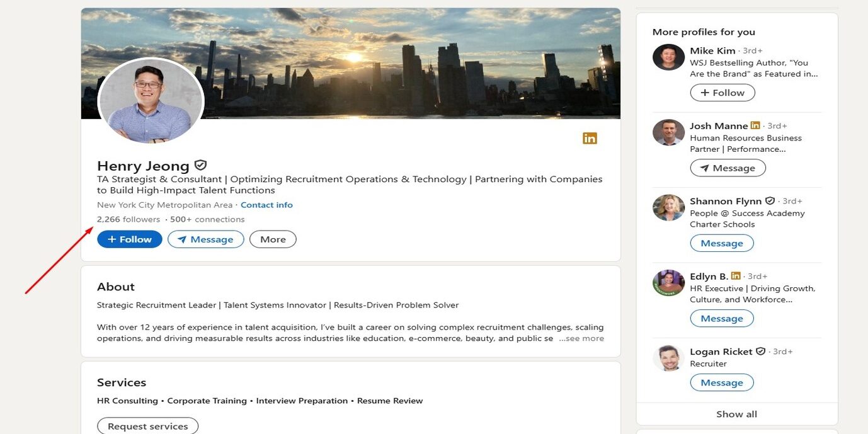This screenshot has height=434, width=868.
Task: Click verification shield next to Logan Ricket
Action: 760,351
